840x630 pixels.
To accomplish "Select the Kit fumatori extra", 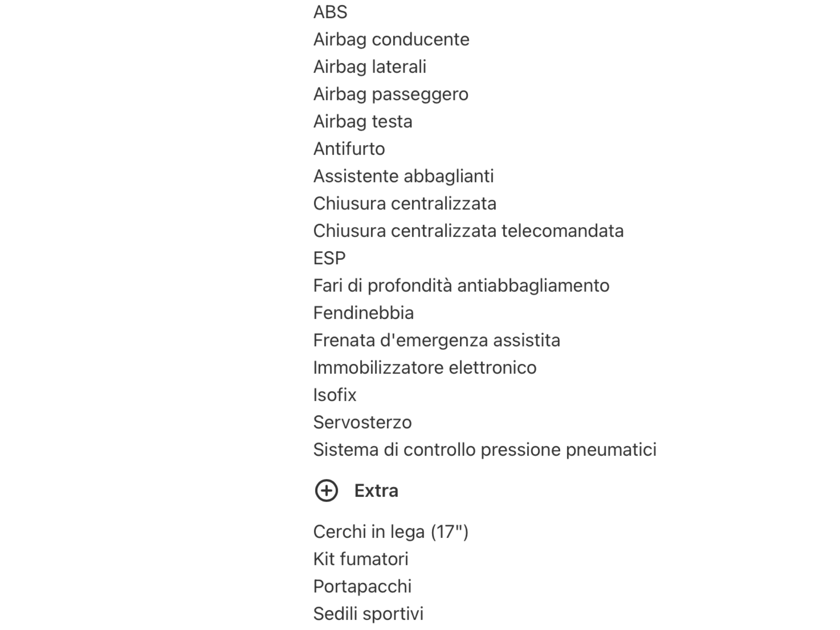I will point(361,559).
